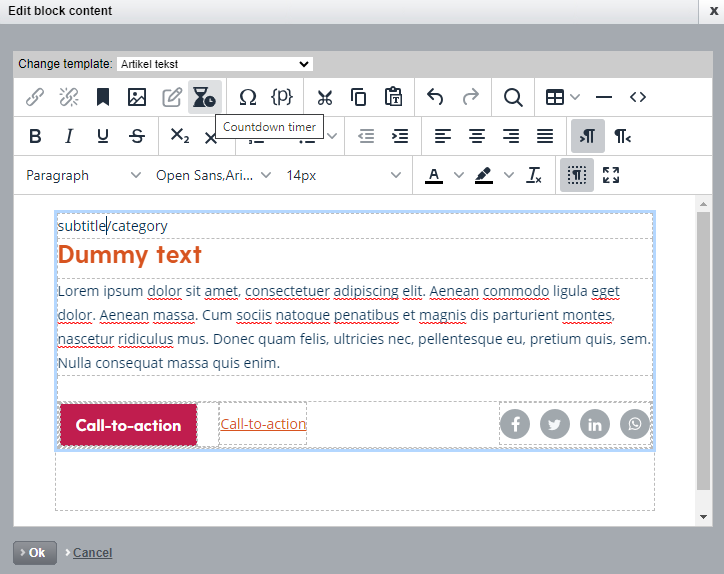Open the table insert menu
The height and width of the screenshot is (574, 724).
(x=562, y=97)
